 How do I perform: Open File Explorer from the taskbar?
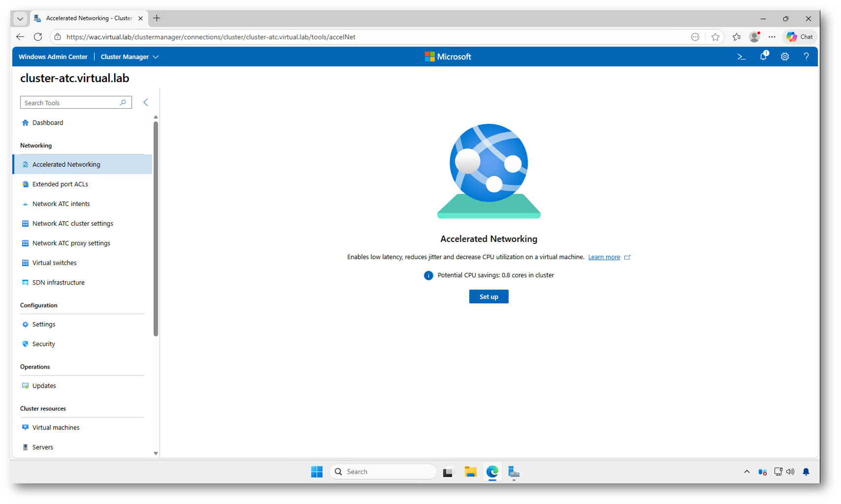(x=470, y=472)
